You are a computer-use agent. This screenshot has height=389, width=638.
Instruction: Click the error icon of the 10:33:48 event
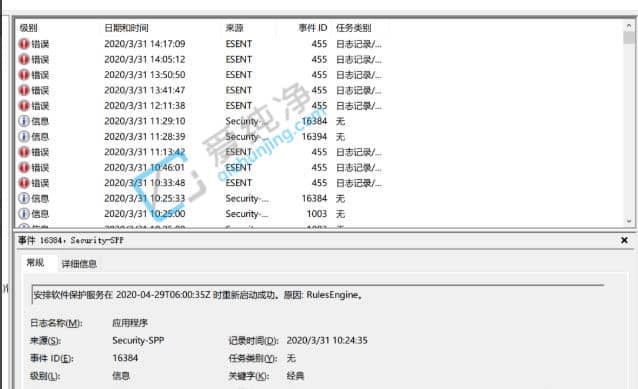[24, 183]
